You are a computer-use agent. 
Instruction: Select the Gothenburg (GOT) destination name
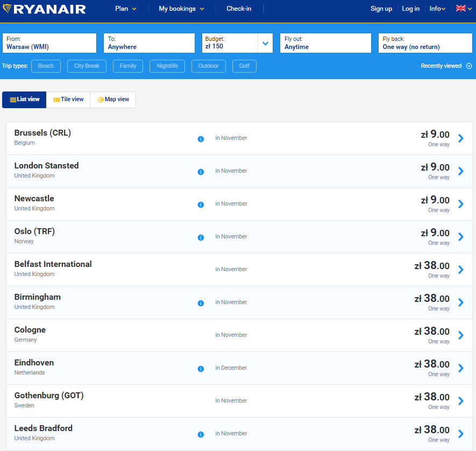49,395
